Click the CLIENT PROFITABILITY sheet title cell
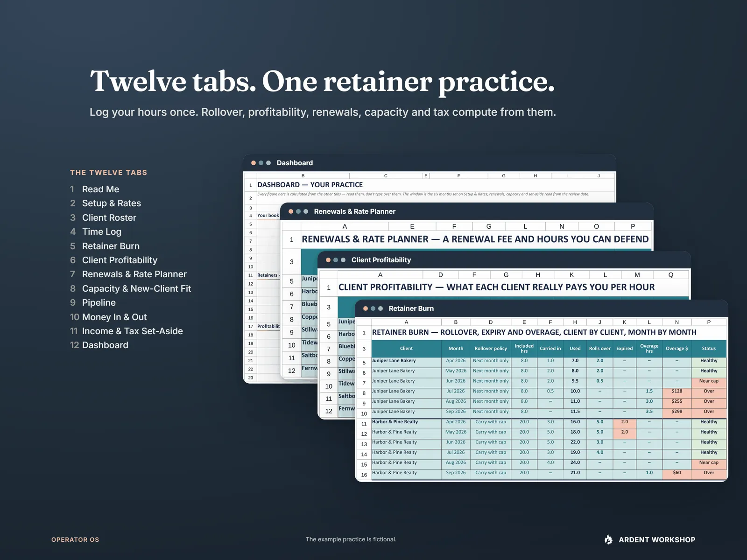Screen dimensions: 747x560 (x=513, y=287)
